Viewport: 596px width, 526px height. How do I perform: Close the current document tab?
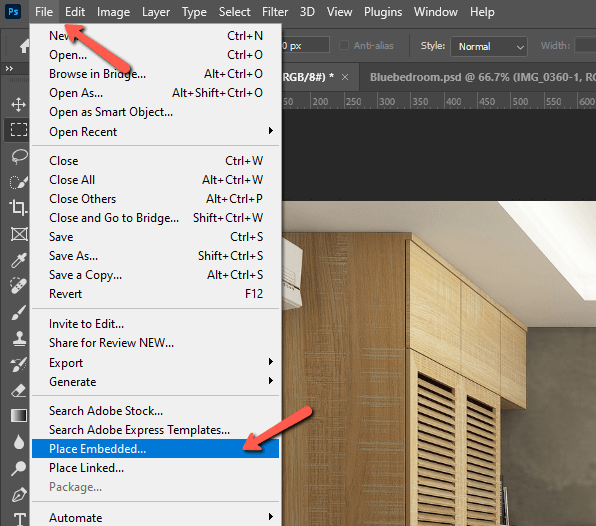345,77
